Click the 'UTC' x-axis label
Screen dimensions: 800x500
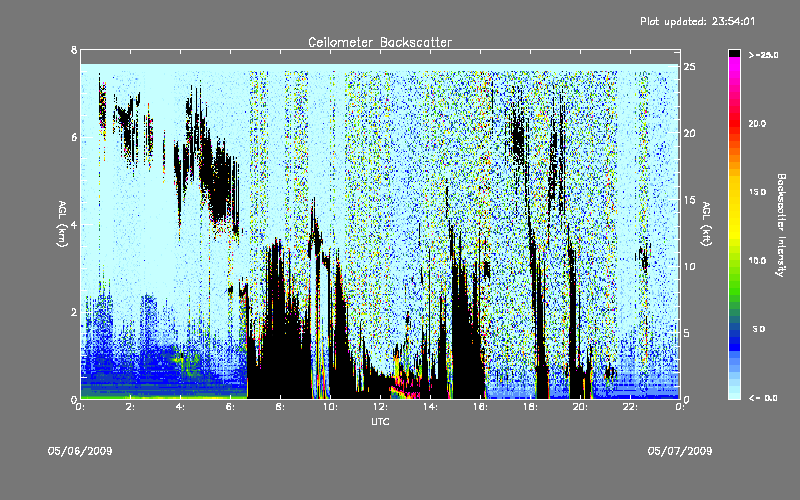380,421
